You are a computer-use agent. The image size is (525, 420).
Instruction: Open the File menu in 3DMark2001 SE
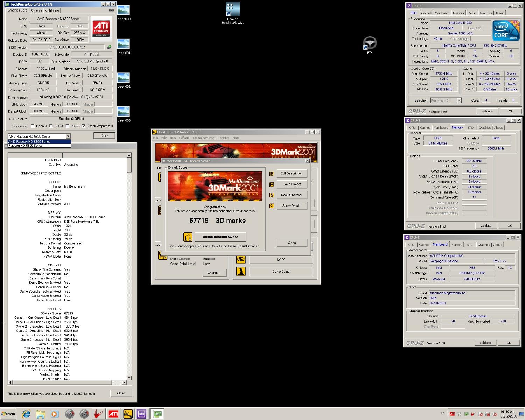tap(155, 138)
